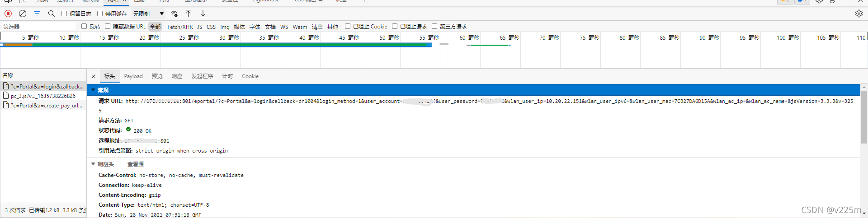
Task: Filter by JS requests
Action: [199, 27]
